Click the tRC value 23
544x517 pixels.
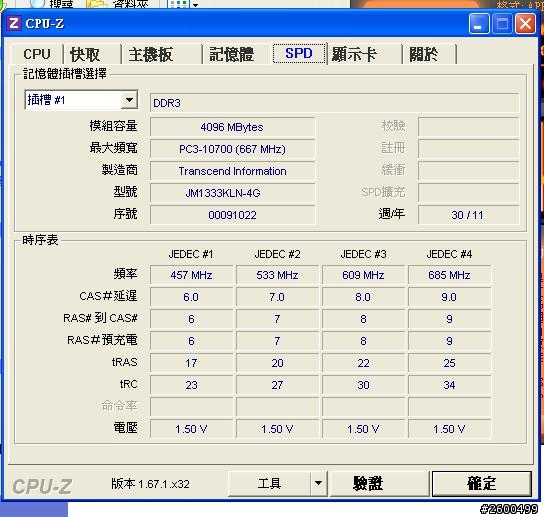point(191,385)
